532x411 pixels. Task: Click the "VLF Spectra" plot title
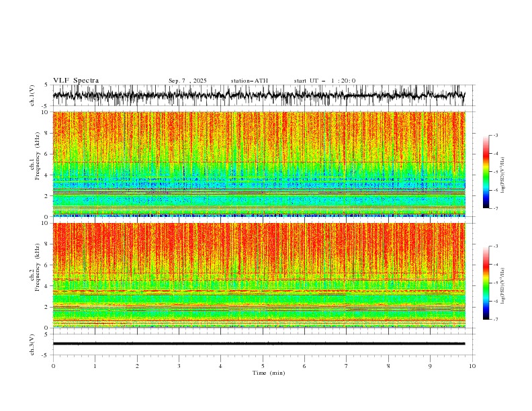(x=76, y=81)
